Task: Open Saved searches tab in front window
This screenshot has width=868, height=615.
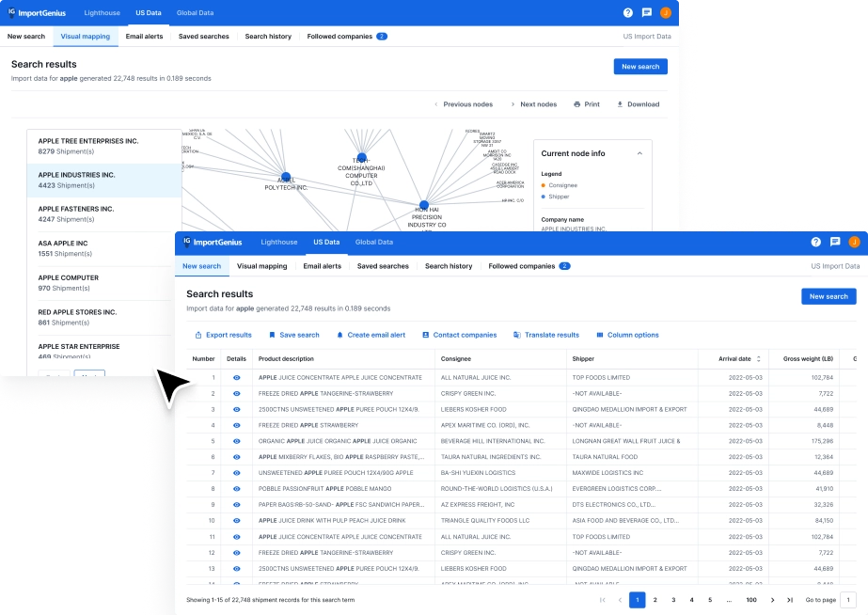Action: tap(383, 266)
